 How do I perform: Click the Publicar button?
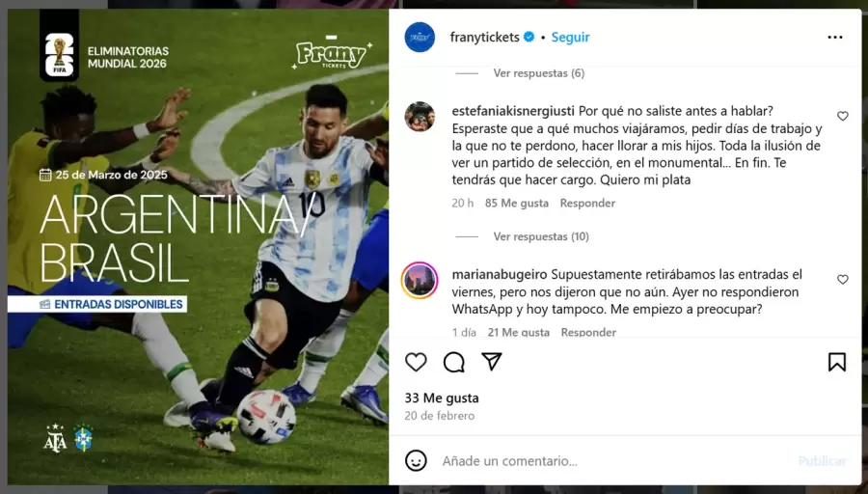tap(822, 461)
